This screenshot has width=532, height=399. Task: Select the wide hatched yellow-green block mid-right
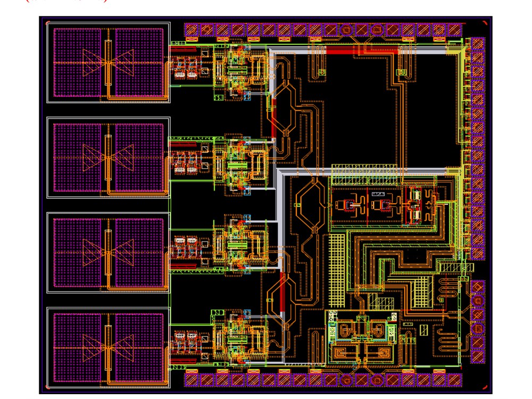(364, 174)
